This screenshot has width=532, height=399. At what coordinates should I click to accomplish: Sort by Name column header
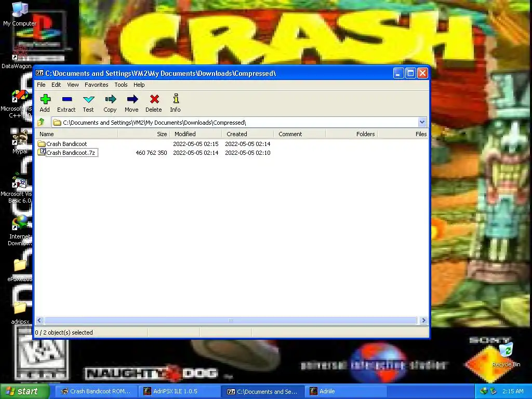pyautogui.click(x=77, y=134)
